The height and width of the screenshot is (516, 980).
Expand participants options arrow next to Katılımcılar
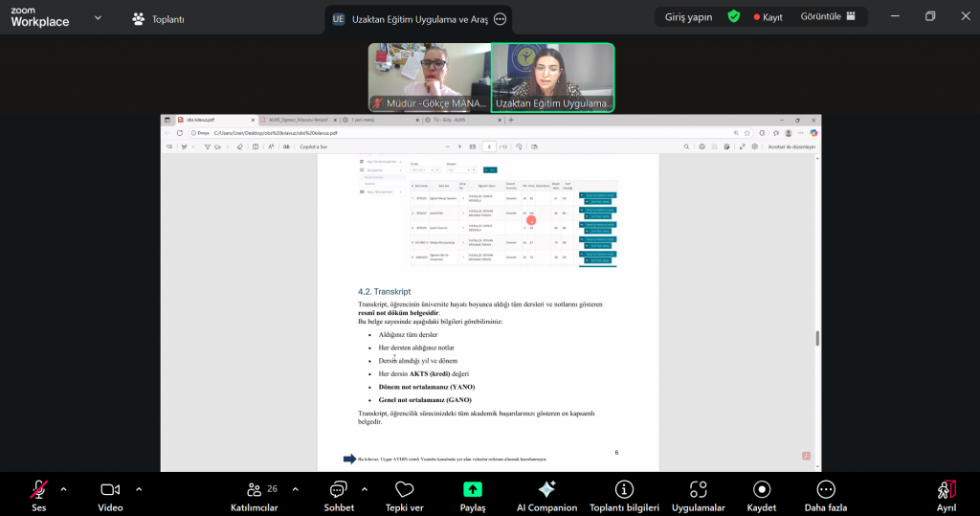(x=294, y=489)
